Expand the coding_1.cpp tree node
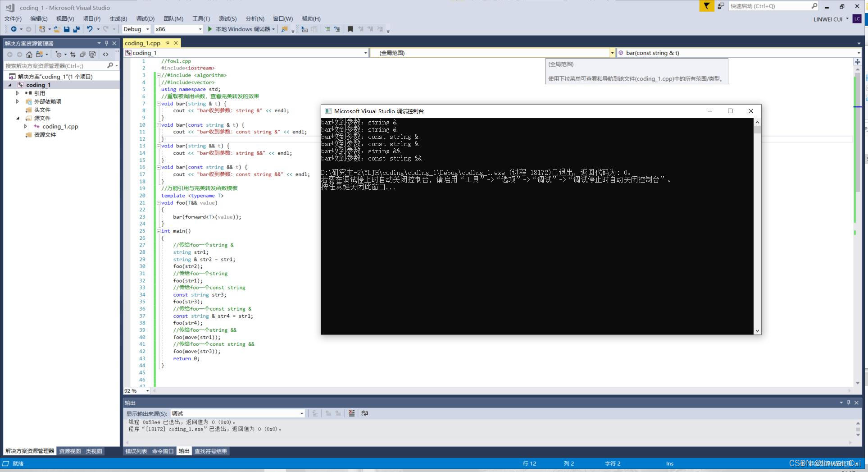This screenshot has width=868, height=472. (x=26, y=127)
